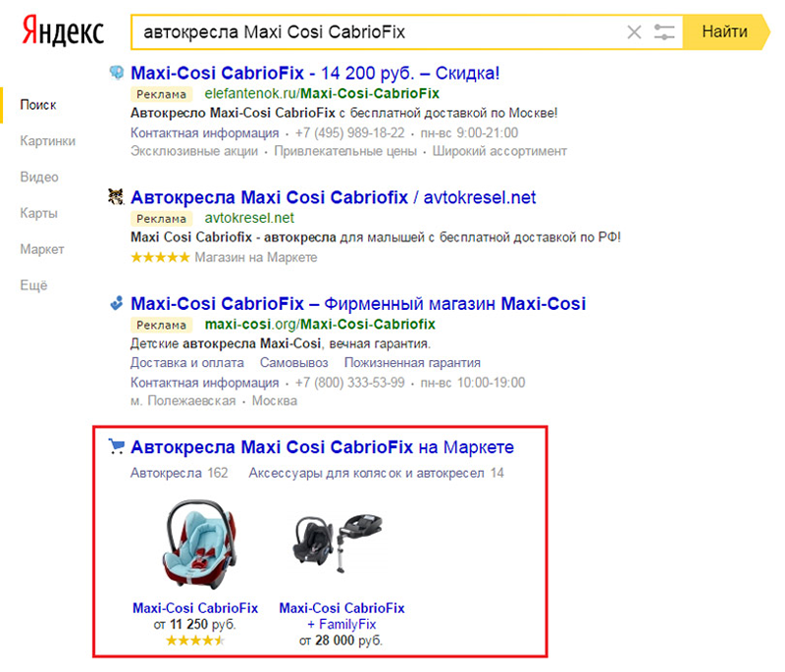Expand the Ещё menu item
Image resolution: width=785 pixels, height=672 pixels.
pyautogui.click(x=33, y=285)
